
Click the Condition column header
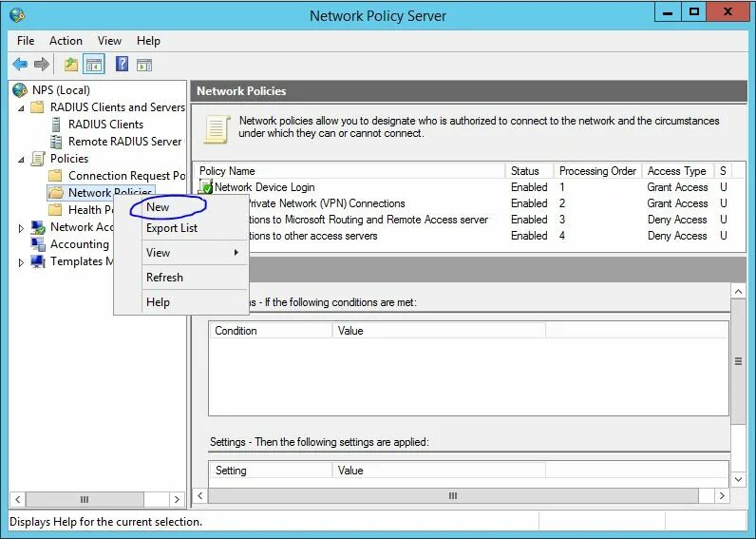271,331
